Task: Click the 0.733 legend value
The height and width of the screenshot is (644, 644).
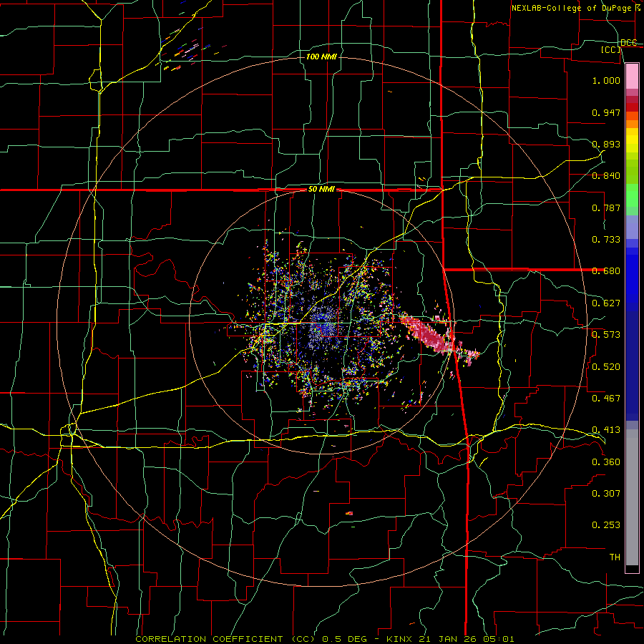Action: point(606,240)
